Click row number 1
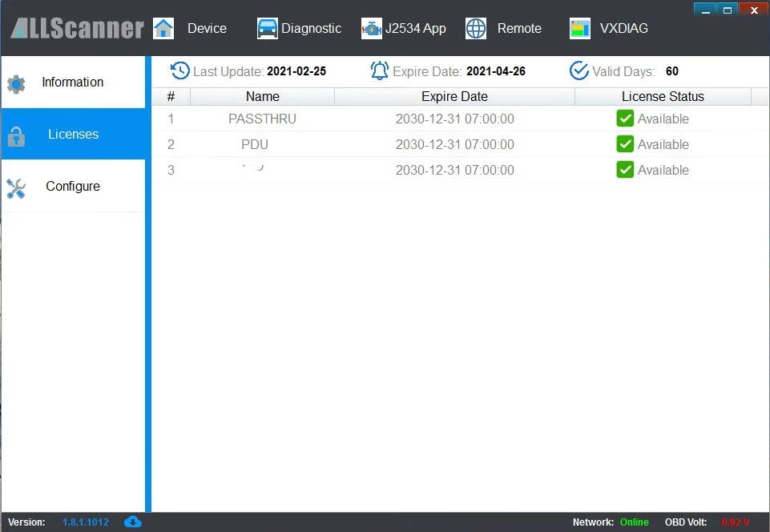Image resolution: width=770 pixels, height=532 pixels. 171,119
